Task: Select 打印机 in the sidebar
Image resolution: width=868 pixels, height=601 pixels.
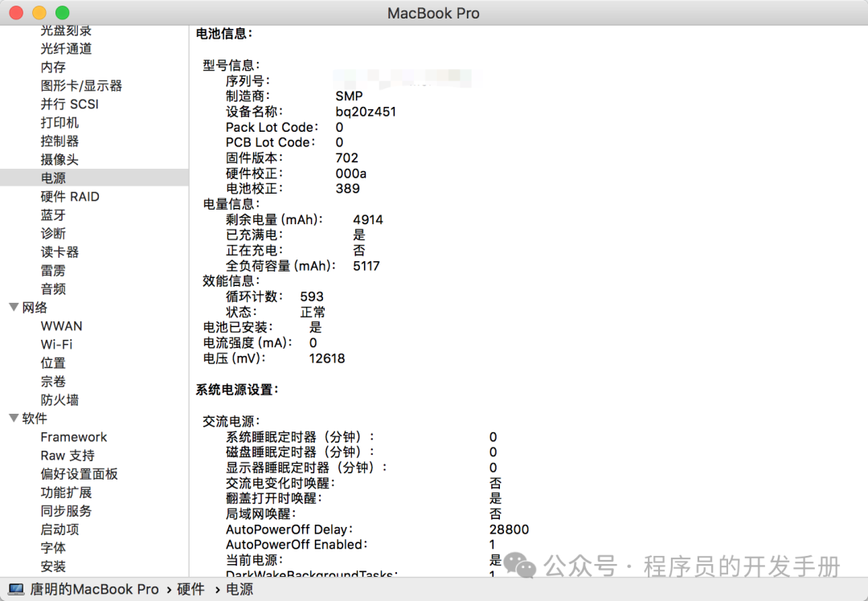Action: [59, 122]
